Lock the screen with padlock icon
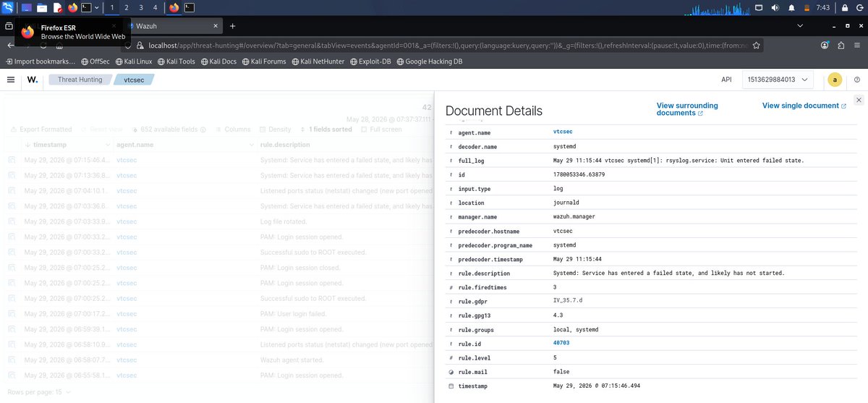 point(843,7)
